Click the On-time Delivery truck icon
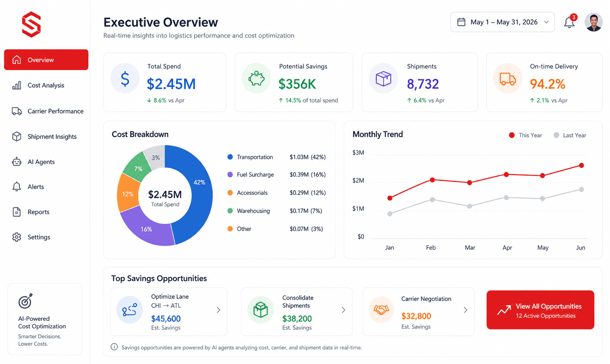The width and height of the screenshot is (610, 364). [507, 79]
